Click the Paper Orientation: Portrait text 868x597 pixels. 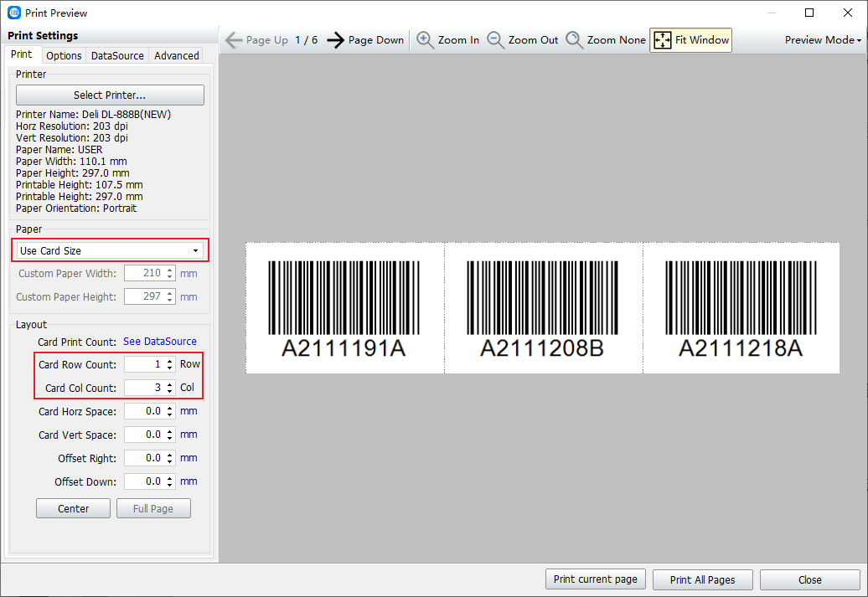pyautogui.click(x=76, y=208)
